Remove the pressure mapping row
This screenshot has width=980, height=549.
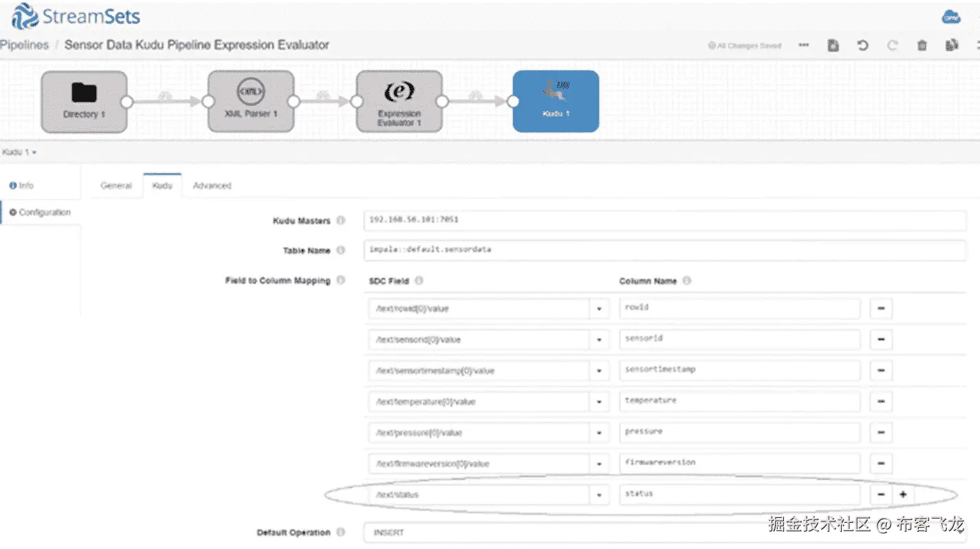tap(881, 432)
